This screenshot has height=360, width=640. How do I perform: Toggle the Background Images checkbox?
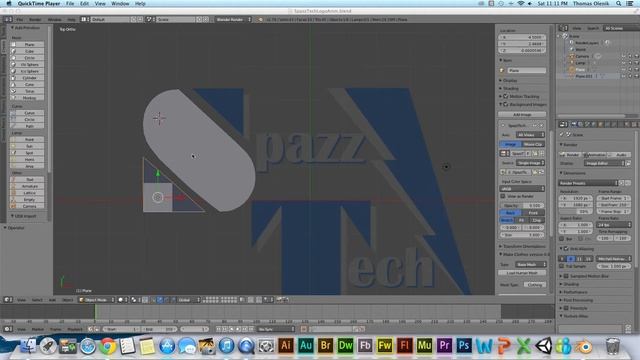506,104
